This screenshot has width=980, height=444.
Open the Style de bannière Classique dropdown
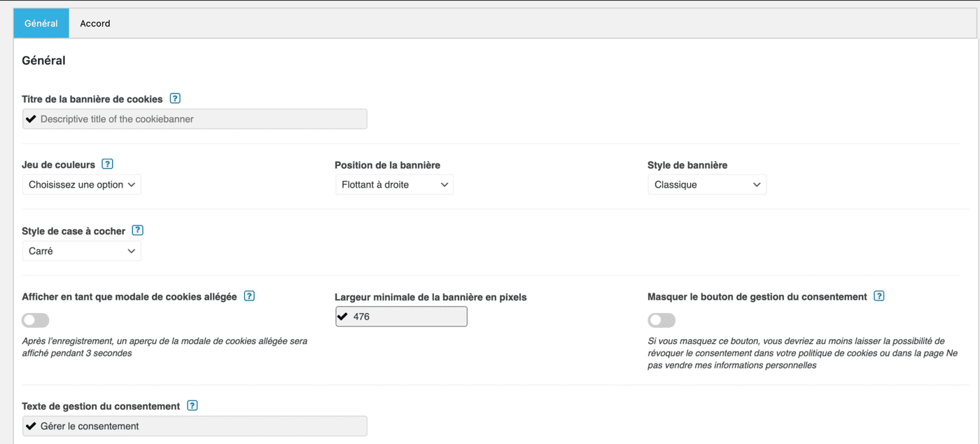707,185
